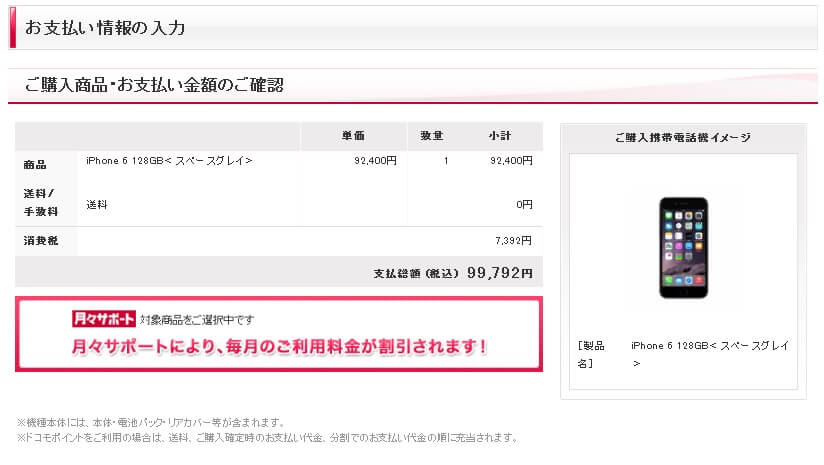Click the note about 機種本体 contents
The height and width of the screenshot is (465, 824).
pos(152,422)
